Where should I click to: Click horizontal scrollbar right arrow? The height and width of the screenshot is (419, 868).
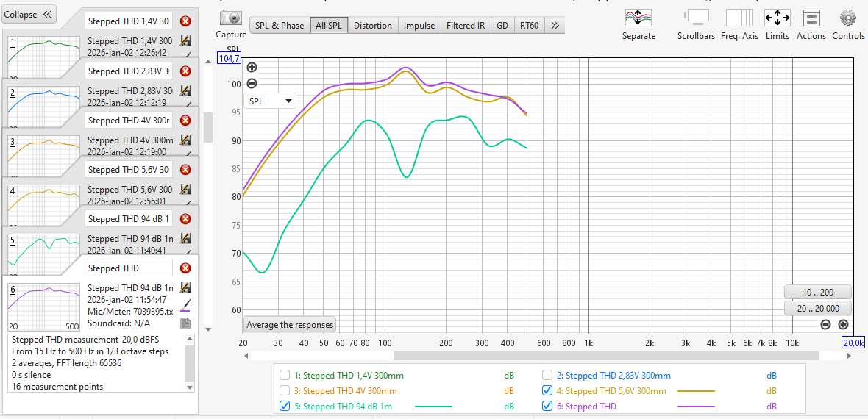coord(849,356)
